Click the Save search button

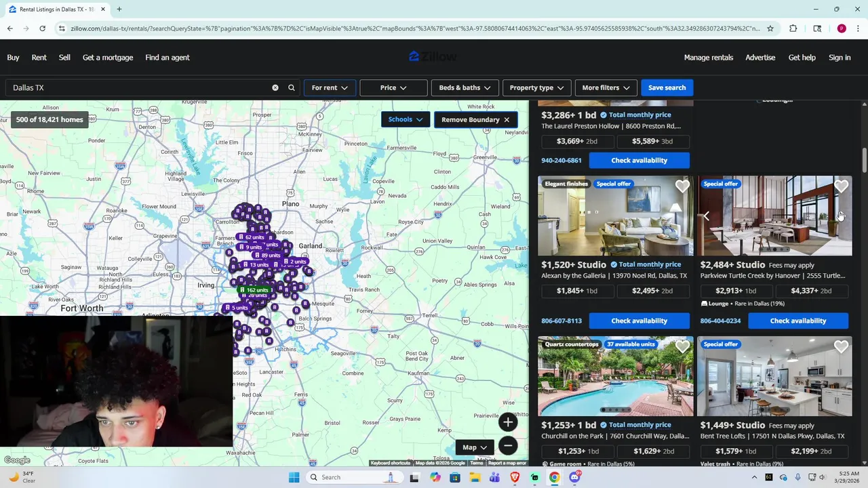click(667, 87)
